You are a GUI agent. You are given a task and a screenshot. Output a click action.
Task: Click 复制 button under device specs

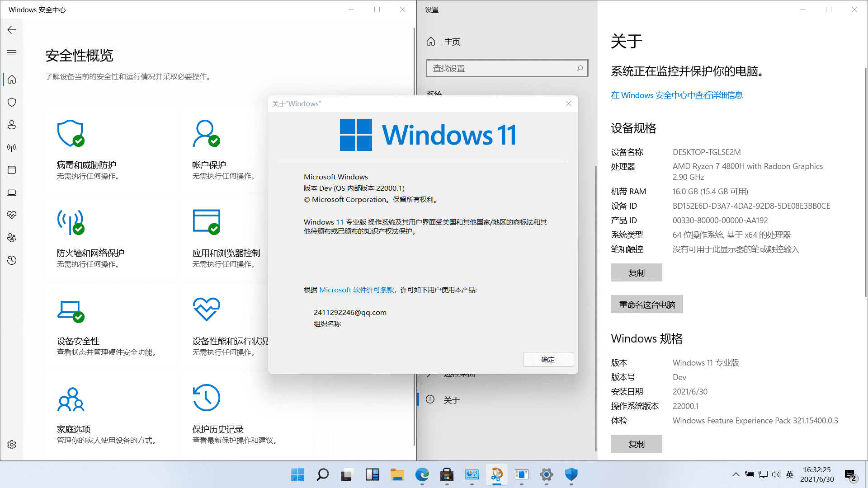point(637,272)
